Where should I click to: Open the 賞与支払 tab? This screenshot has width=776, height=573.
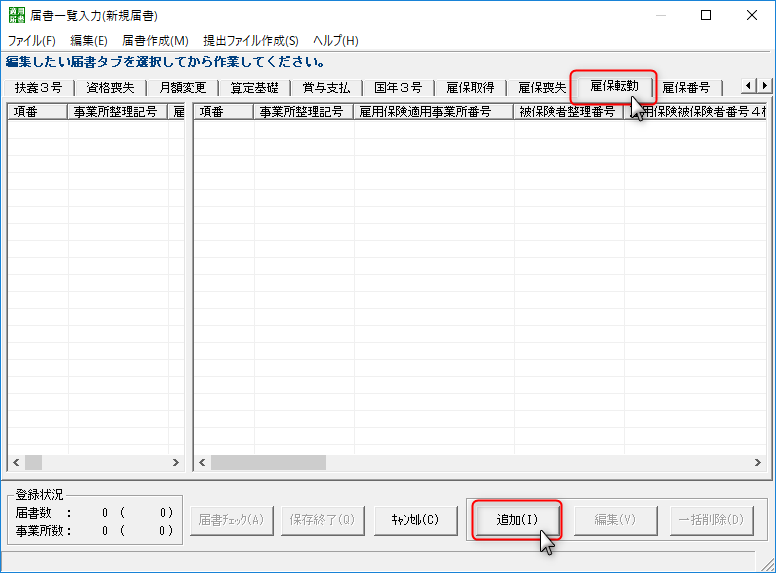tap(326, 88)
